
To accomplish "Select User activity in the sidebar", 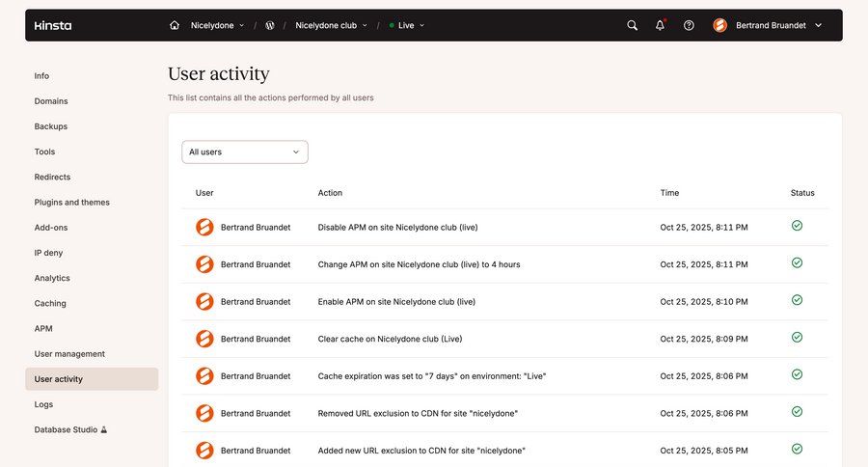I will (x=92, y=379).
